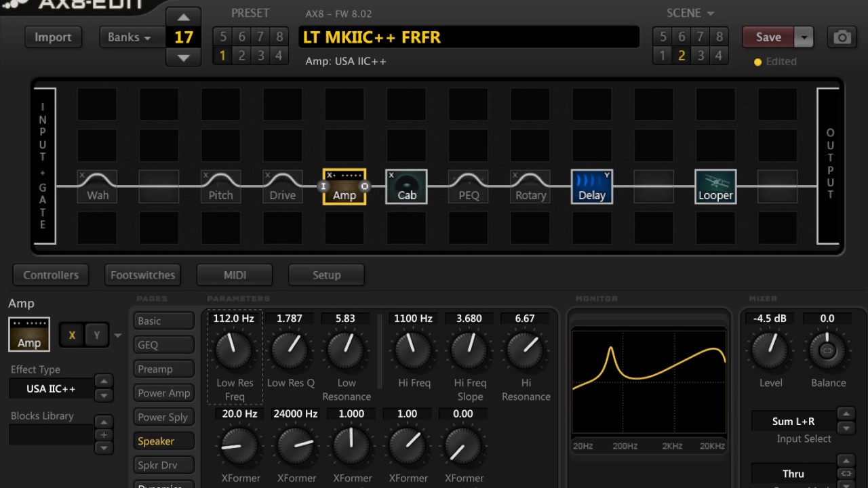Click the Import button
Screen dimensions: 868x488
53,37
